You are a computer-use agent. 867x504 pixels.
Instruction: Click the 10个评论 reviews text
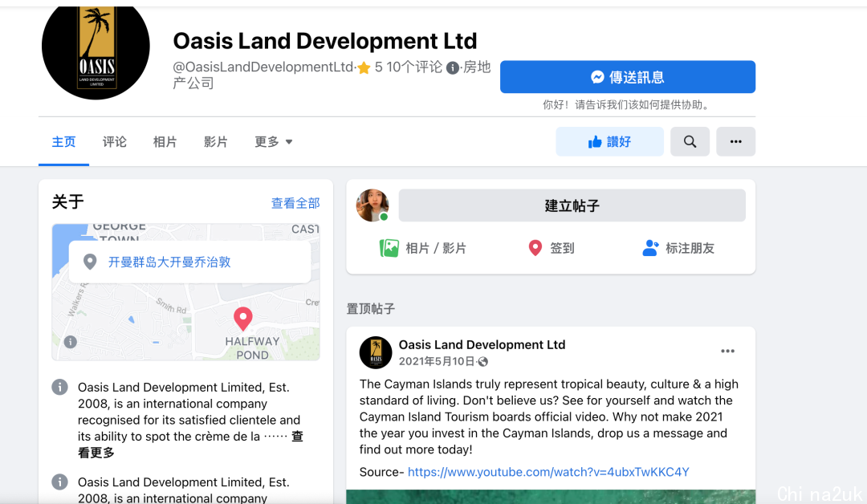(x=414, y=67)
